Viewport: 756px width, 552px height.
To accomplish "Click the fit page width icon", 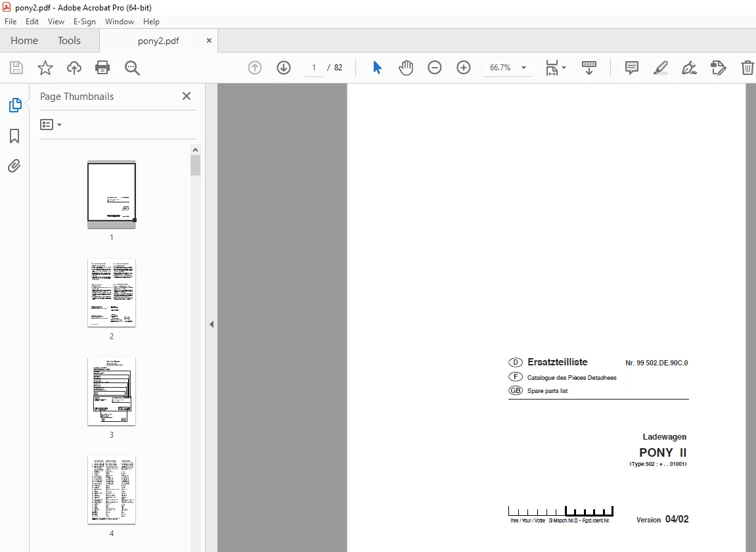I will (552, 68).
